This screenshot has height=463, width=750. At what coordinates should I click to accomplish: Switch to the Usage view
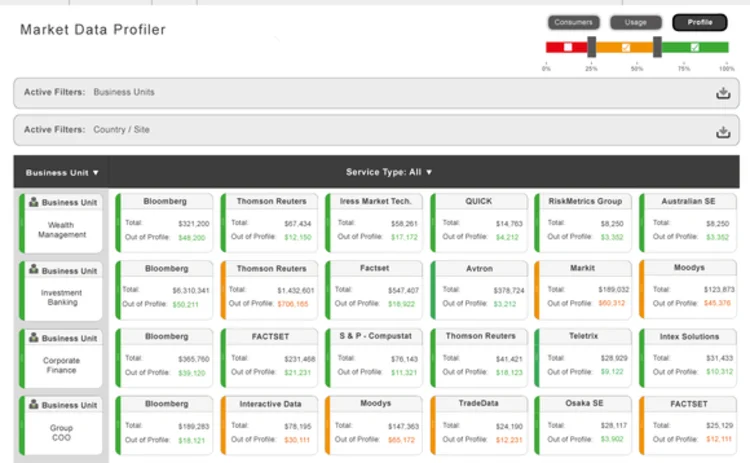[x=636, y=22]
